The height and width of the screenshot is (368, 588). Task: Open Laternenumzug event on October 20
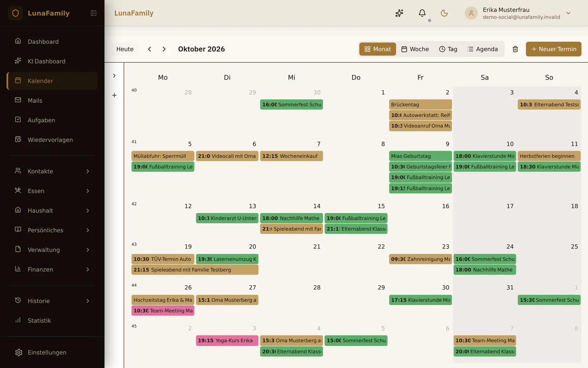[227, 259]
